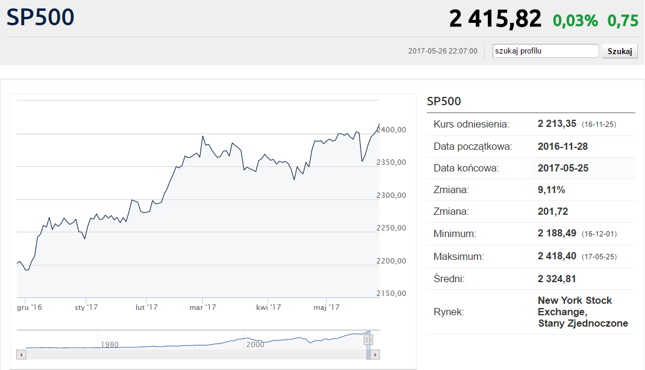The image size is (645, 370).
Task: Click the 2150,00 y-axis label
Action: click(391, 293)
